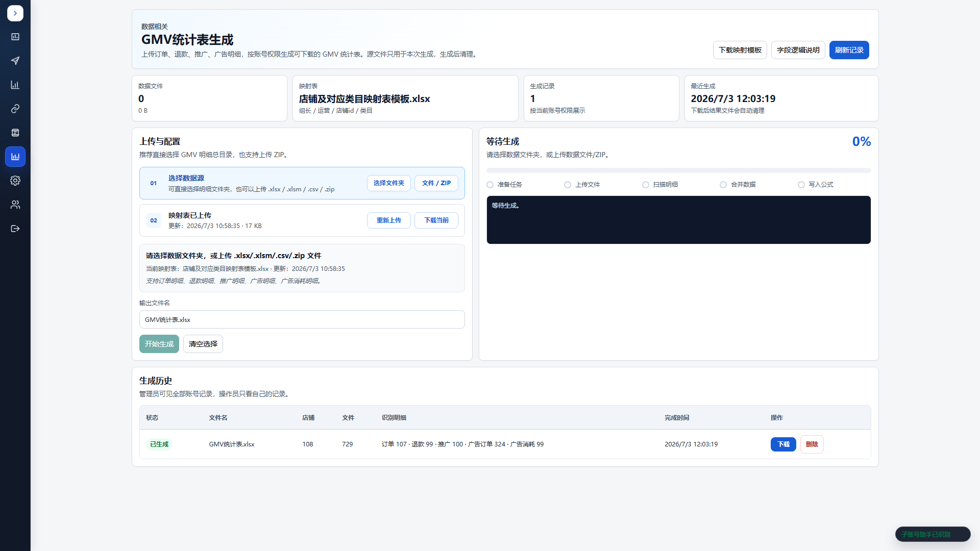Open the dashboard panel icon in sidebar
This screenshot has height=551, width=980.
[15, 37]
